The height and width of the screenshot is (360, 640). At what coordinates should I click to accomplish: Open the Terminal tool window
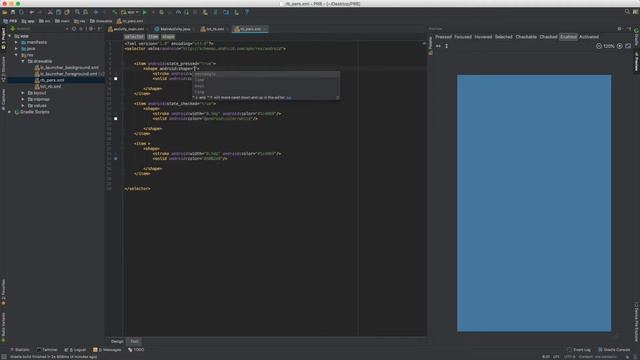[47, 350]
